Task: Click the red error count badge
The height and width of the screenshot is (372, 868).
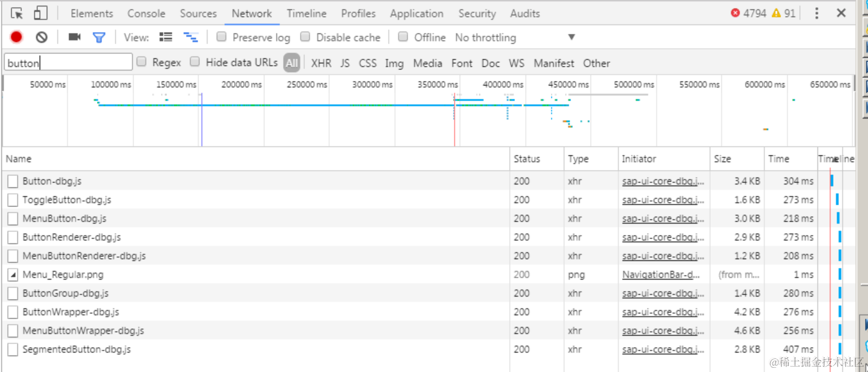Action: point(748,13)
